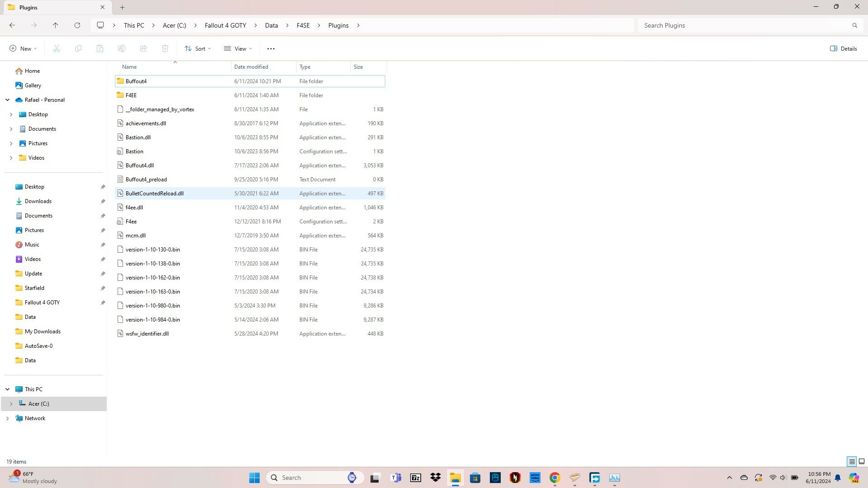Open a new File Explorer tab with plus

click(122, 7)
